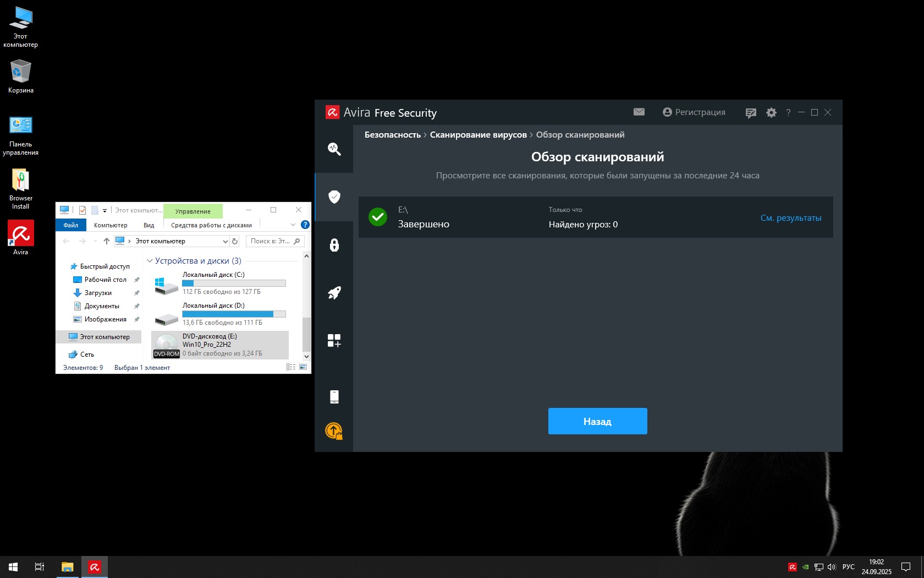Open the Средства работы с дисками tab
924x578 pixels.
point(211,225)
